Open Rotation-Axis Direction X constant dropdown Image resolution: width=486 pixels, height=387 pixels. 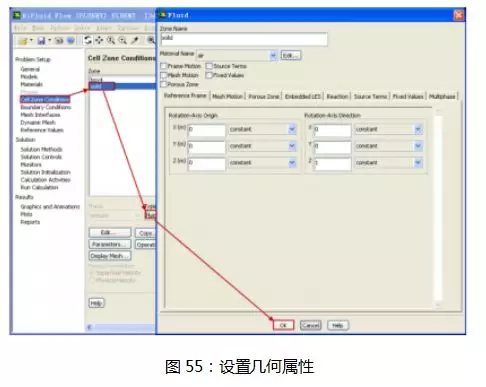[x=418, y=129]
